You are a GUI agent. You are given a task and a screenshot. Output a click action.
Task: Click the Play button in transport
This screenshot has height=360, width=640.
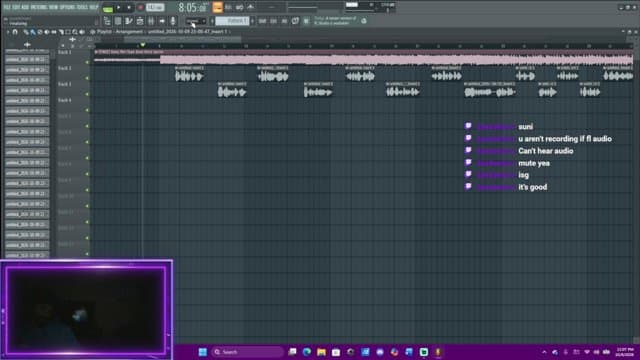pyautogui.click(x=119, y=7)
